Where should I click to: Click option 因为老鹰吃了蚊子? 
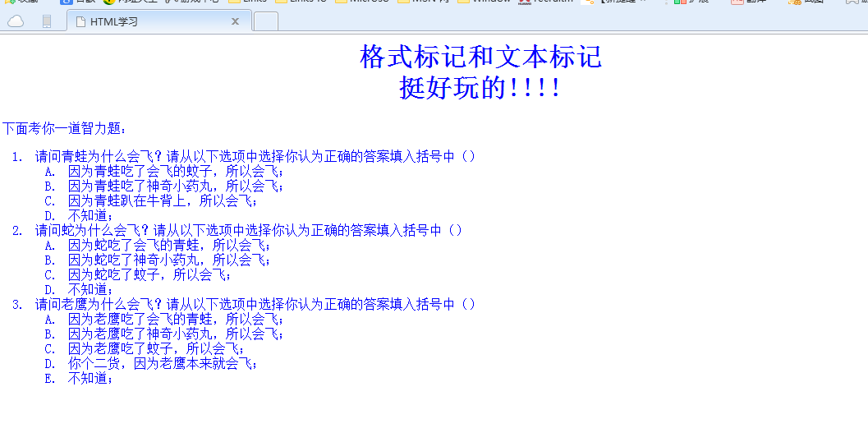(156, 348)
